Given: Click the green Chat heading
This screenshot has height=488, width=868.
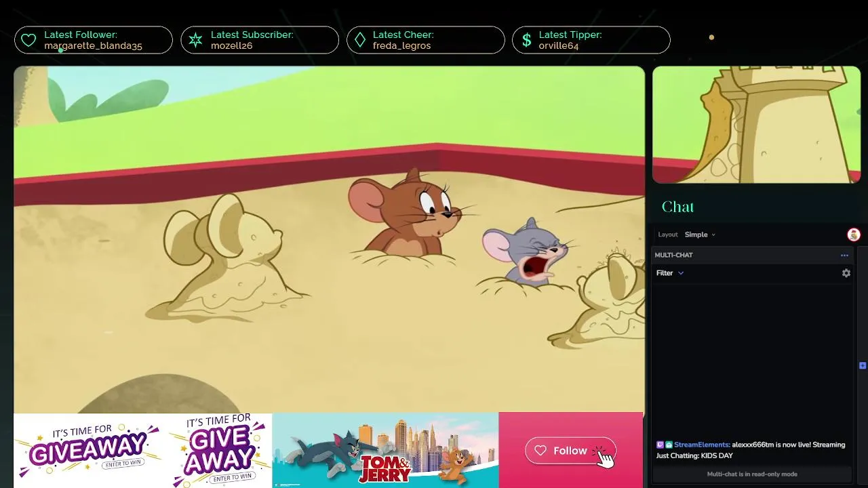Looking at the screenshot, I should pos(677,207).
